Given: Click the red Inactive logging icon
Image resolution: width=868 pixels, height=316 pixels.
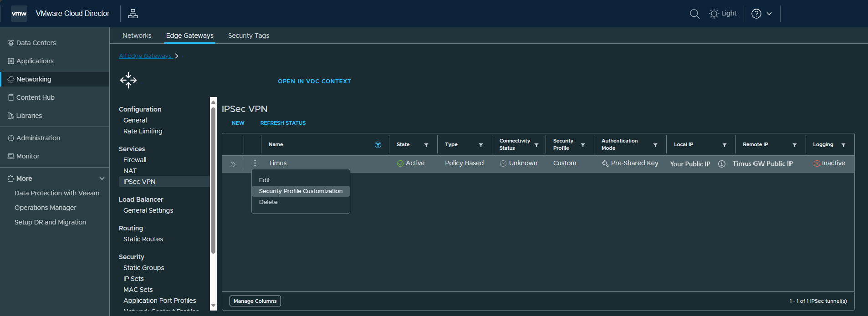Looking at the screenshot, I should (817, 163).
